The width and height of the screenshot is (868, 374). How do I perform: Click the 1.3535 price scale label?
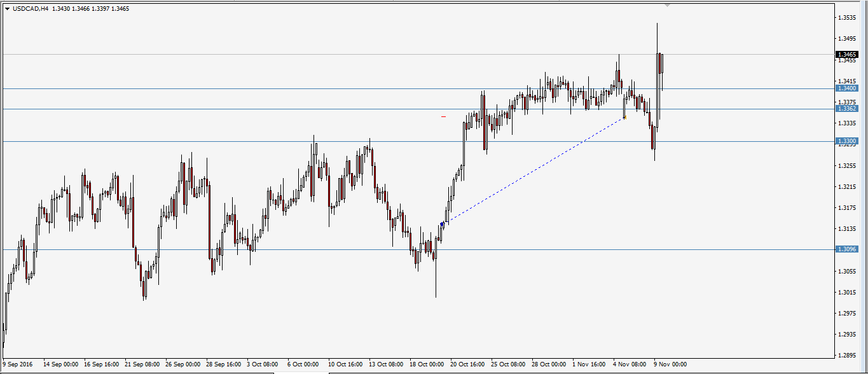pyautogui.click(x=848, y=18)
